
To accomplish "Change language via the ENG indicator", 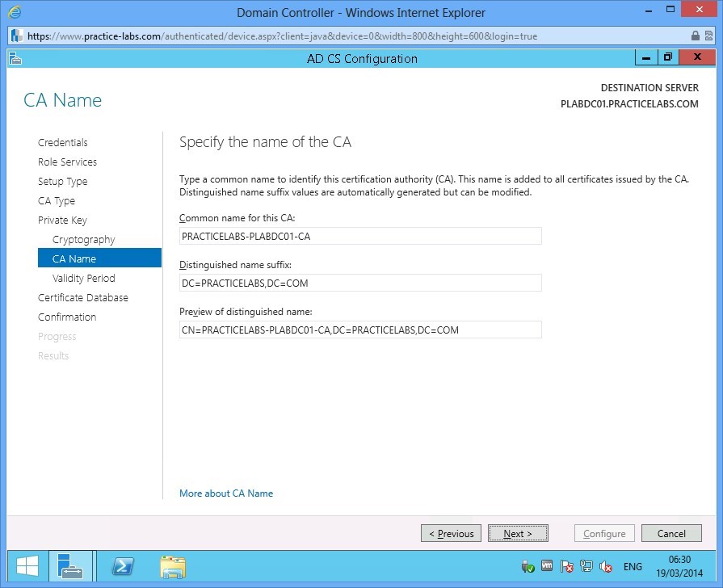I will pyautogui.click(x=633, y=566).
